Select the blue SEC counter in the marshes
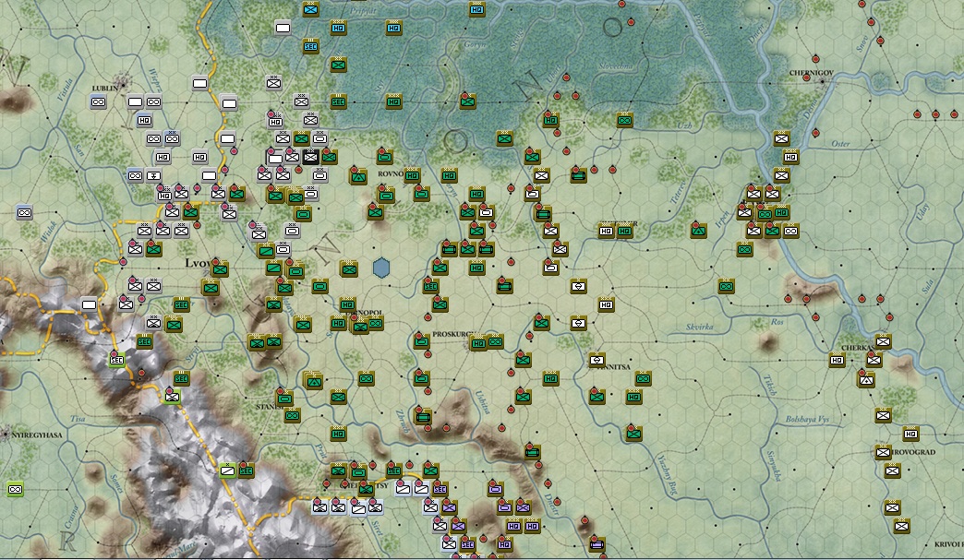The width and height of the screenshot is (964, 560). (x=310, y=46)
